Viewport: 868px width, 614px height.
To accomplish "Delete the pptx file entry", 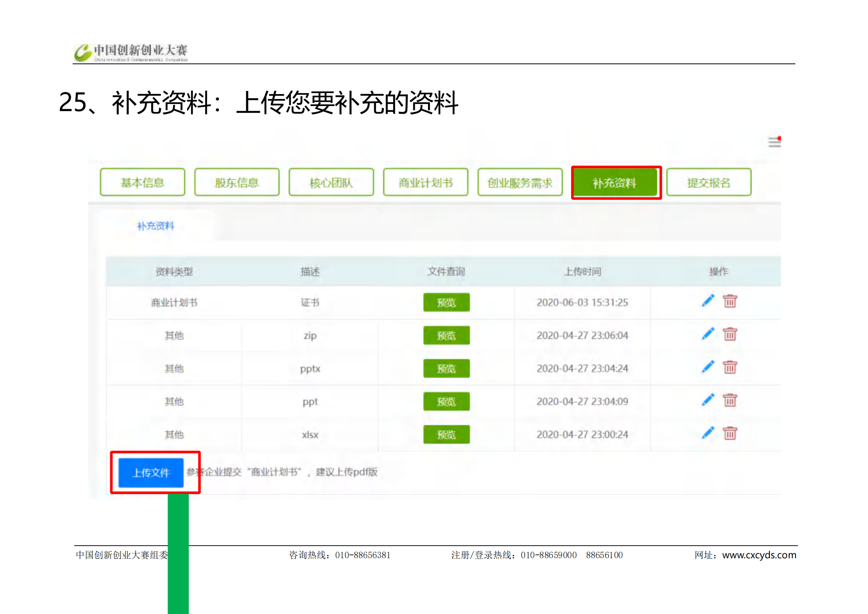I will 730,367.
